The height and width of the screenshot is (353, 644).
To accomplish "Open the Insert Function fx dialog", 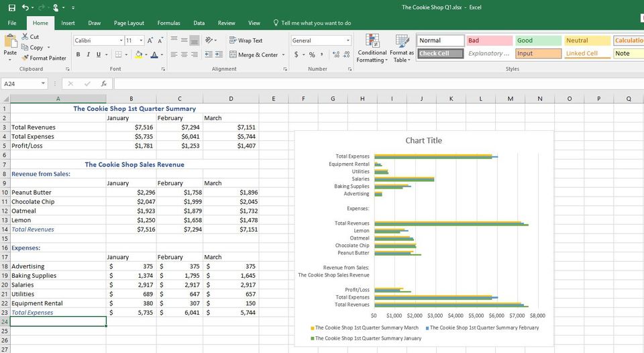I will tap(104, 83).
